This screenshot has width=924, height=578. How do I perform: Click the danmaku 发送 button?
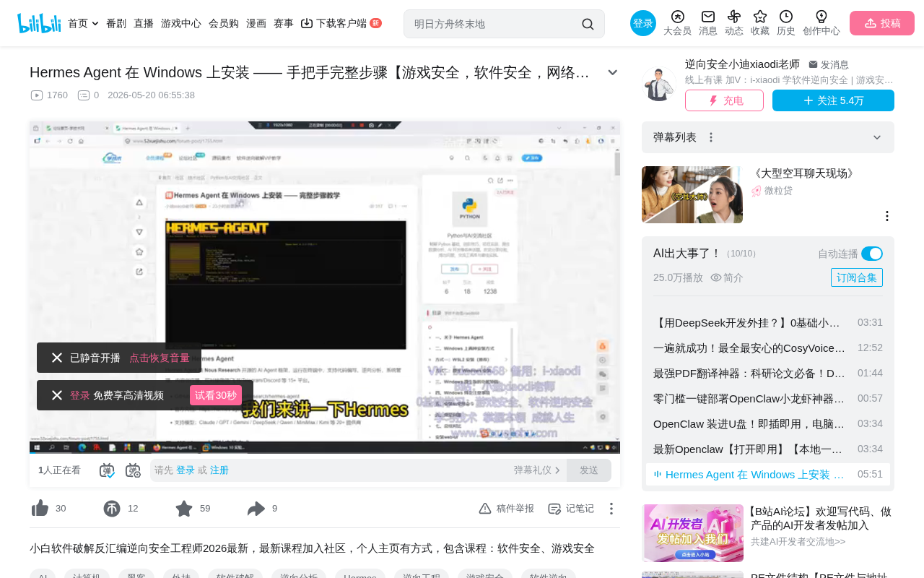(x=589, y=470)
